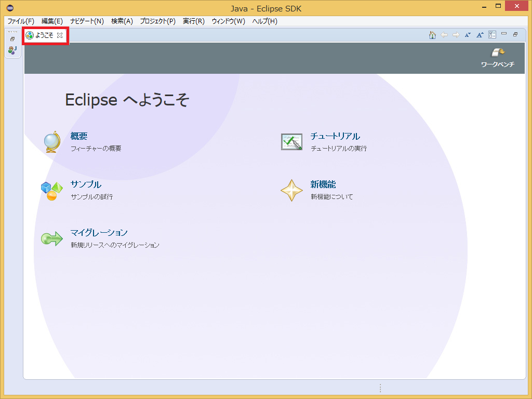Open the プロジェクト(P) menu
This screenshot has height=399, width=532.
coord(158,21)
